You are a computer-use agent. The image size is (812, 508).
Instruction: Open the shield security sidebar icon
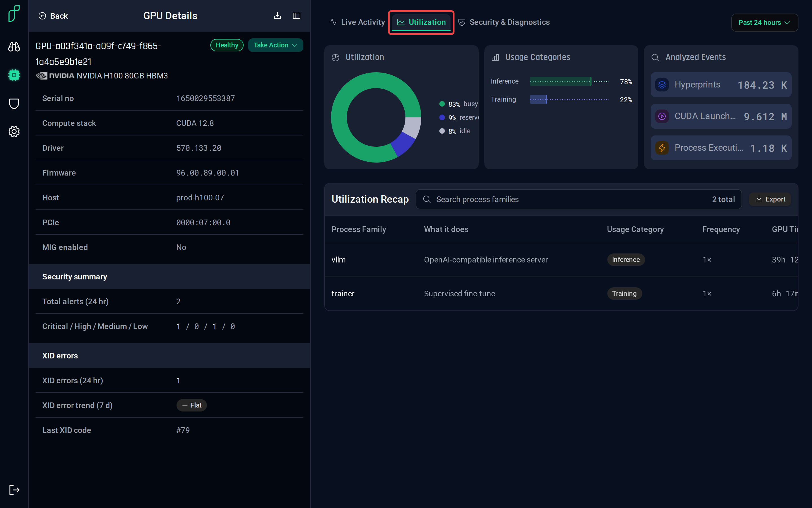click(x=14, y=104)
